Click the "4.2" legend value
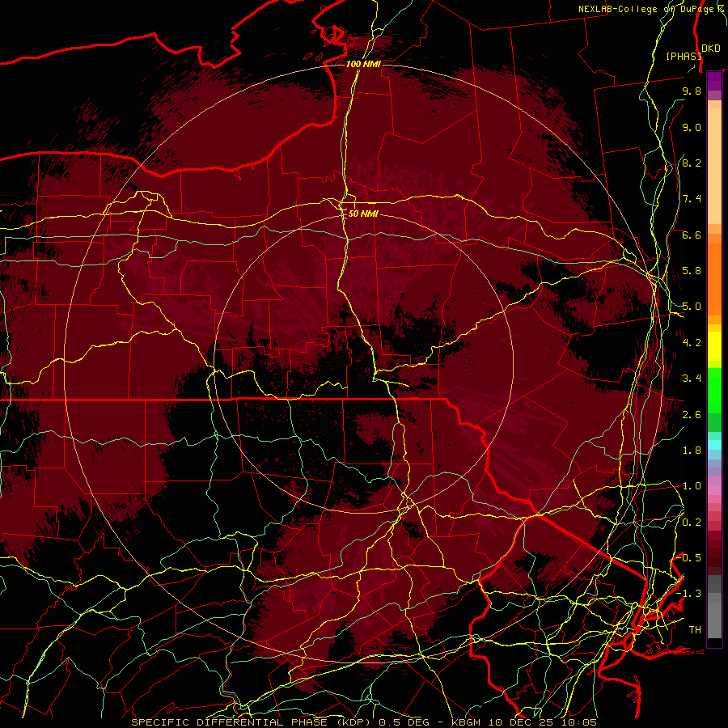Image resolution: width=728 pixels, height=728 pixels. (x=692, y=343)
